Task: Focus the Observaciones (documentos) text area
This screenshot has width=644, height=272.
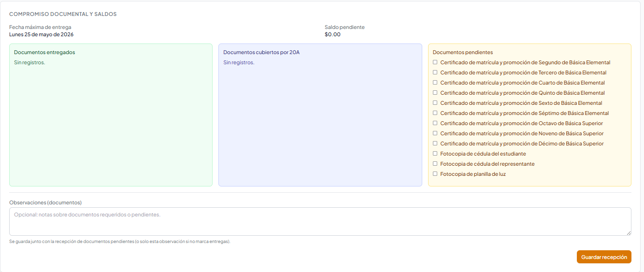Action: pyautogui.click(x=319, y=222)
